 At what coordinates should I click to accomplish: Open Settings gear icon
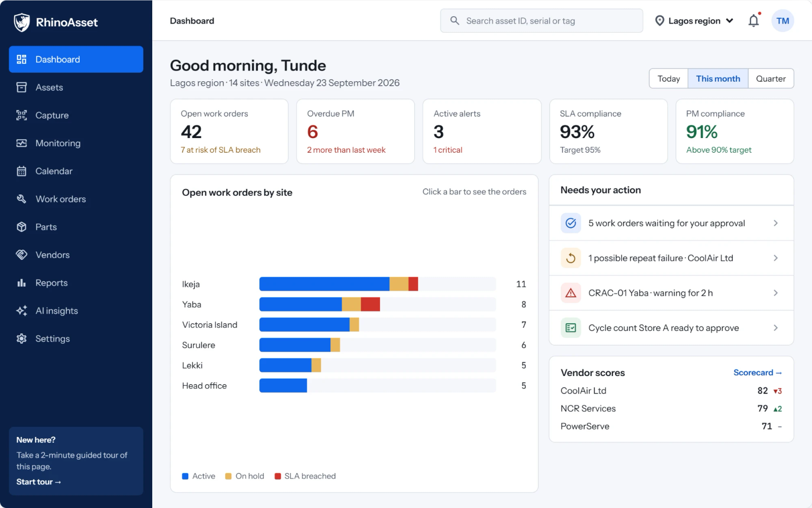click(x=21, y=338)
